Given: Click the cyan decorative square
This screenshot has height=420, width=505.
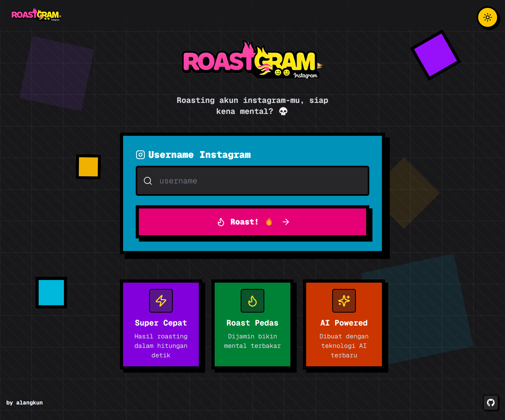Looking at the screenshot, I should tap(51, 292).
